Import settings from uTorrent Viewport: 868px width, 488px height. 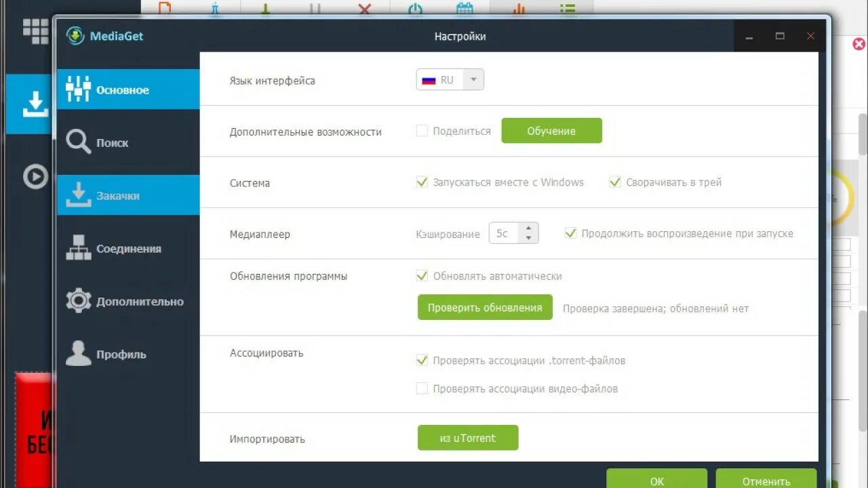click(x=467, y=437)
